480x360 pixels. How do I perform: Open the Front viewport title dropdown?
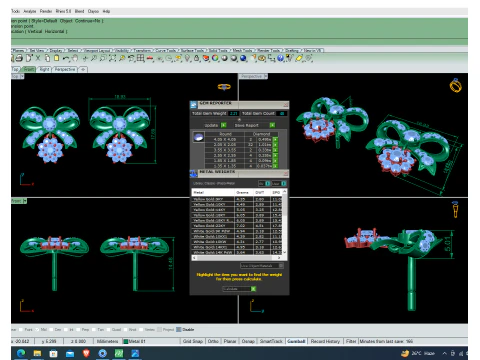click(25, 201)
